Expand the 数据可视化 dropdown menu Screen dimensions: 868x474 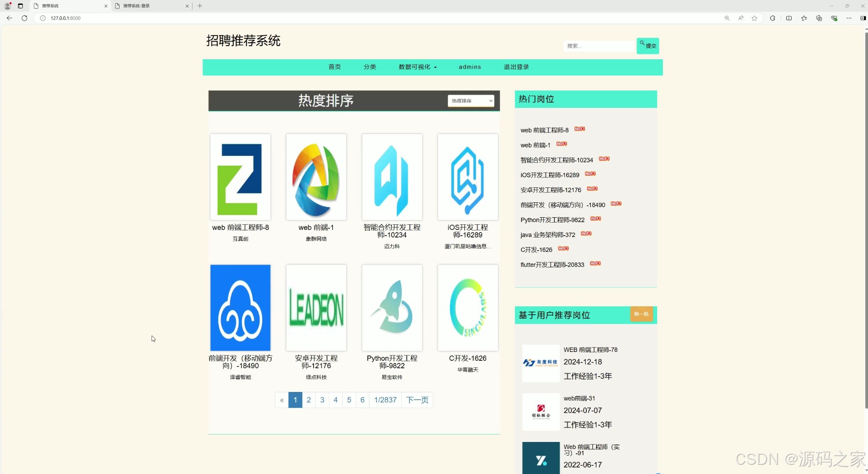418,67
